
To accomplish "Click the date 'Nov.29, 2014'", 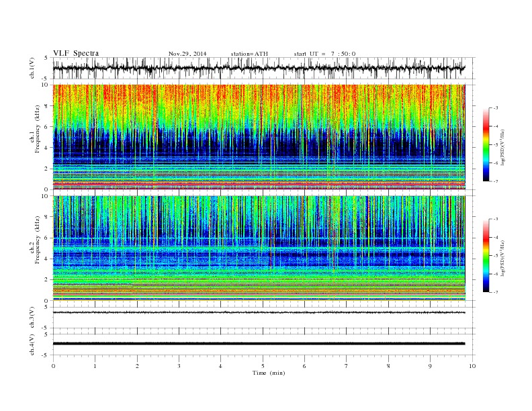I will coord(187,54).
